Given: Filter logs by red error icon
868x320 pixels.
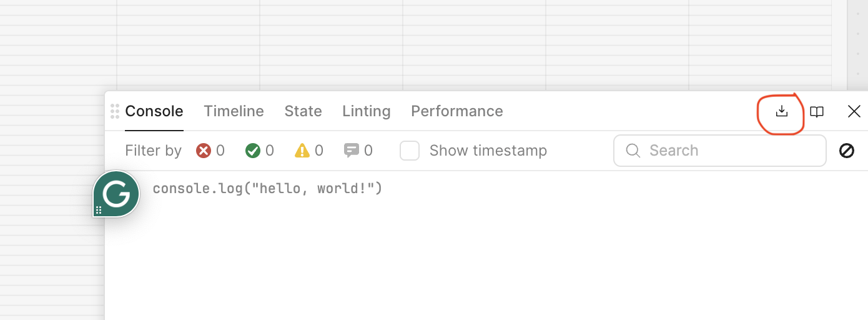Looking at the screenshot, I should 204,151.
